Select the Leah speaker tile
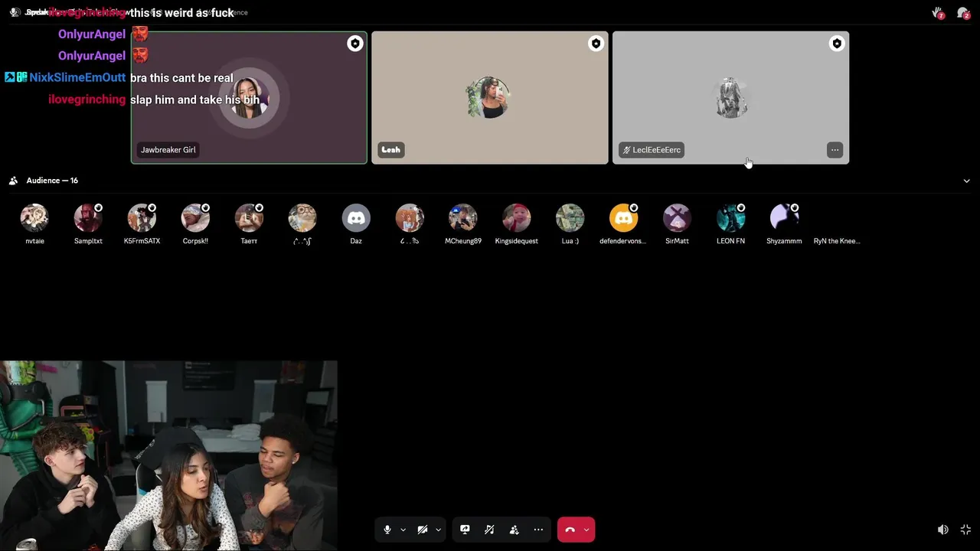980x551 pixels. point(490,97)
